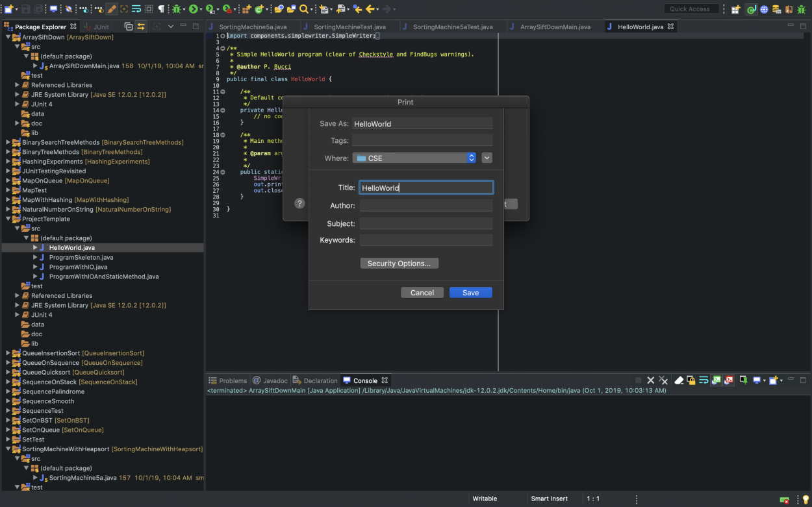The image size is (812, 507).
Task: Toggle Link with Editor in Package Explorer
Action: point(141,27)
